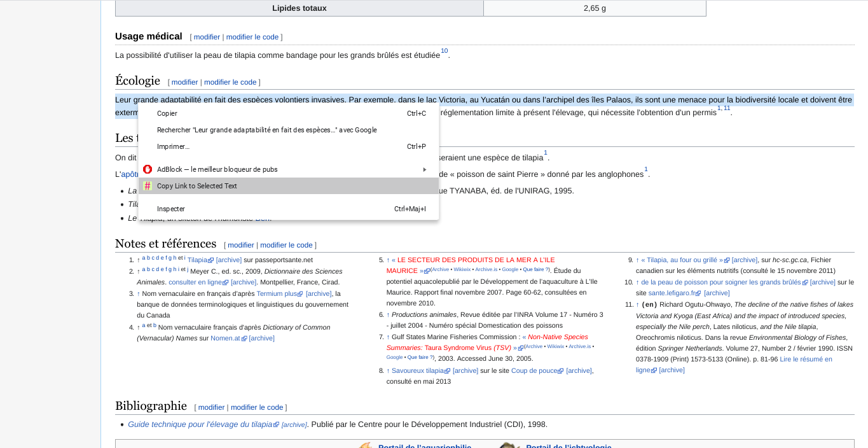Open Guide technique pour l'élevage du tilapia
This screenshot has width=868, height=448.
tap(203, 424)
